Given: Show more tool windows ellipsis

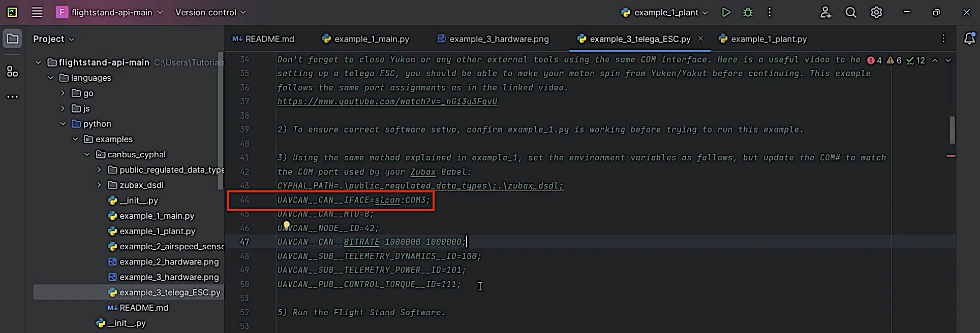Looking at the screenshot, I should pyautogui.click(x=12, y=96).
